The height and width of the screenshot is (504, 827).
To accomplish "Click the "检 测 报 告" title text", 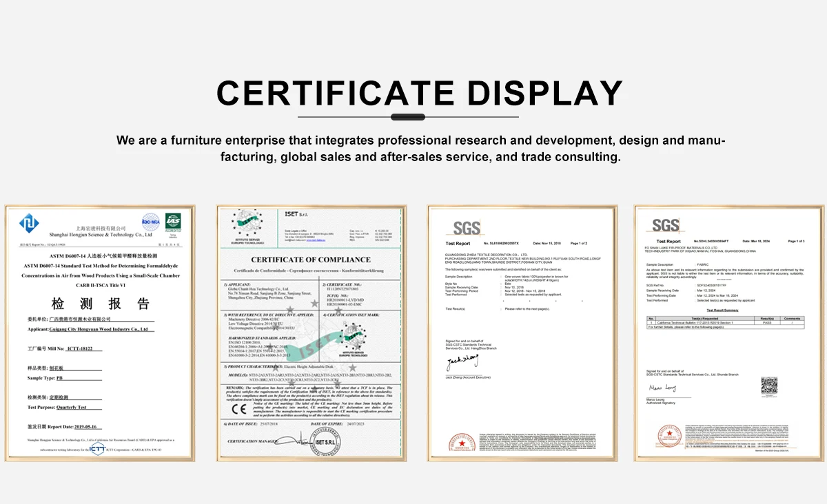I will click(x=100, y=304).
